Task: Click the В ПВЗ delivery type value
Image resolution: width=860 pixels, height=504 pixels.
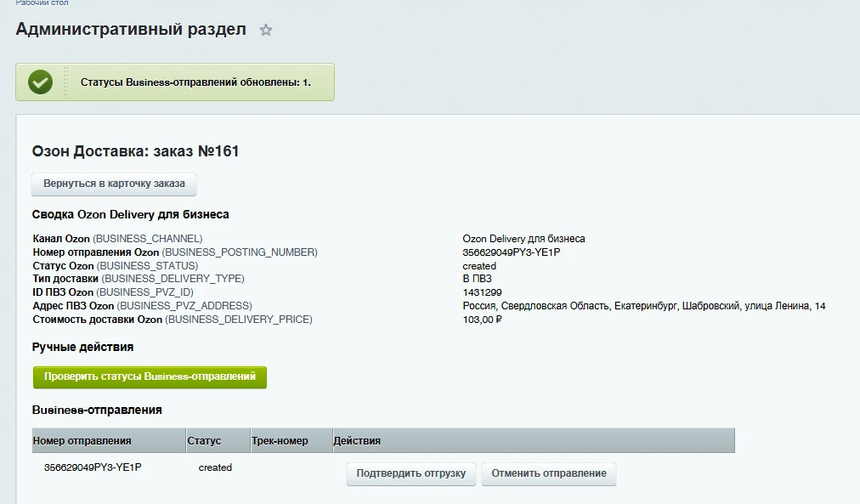Action: point(478,279)
